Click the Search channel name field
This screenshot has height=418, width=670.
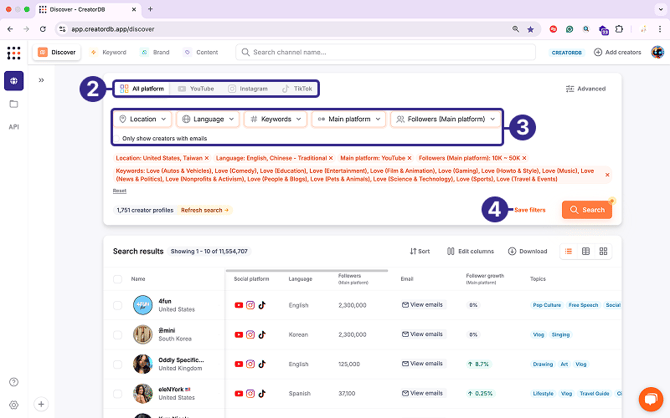pos(385,52)
